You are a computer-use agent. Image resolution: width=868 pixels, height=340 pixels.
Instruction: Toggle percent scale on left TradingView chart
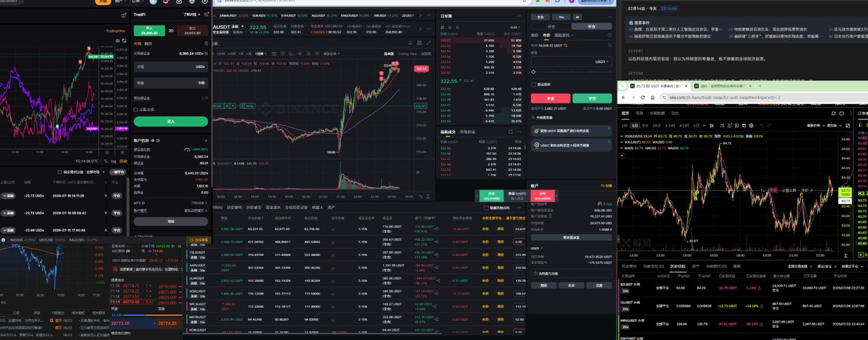[106, 161]
